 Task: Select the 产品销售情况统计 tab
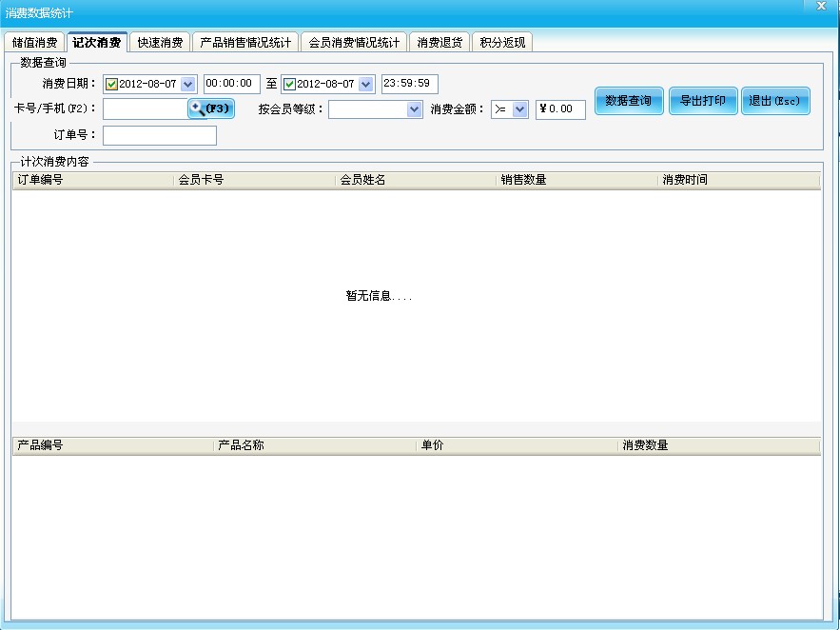[x=244, y=42]
